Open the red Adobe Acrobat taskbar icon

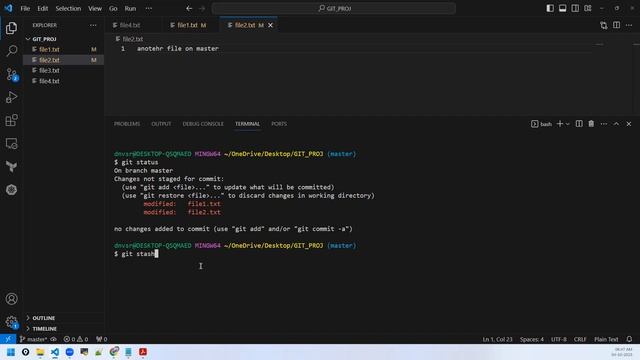coord(143,352)
